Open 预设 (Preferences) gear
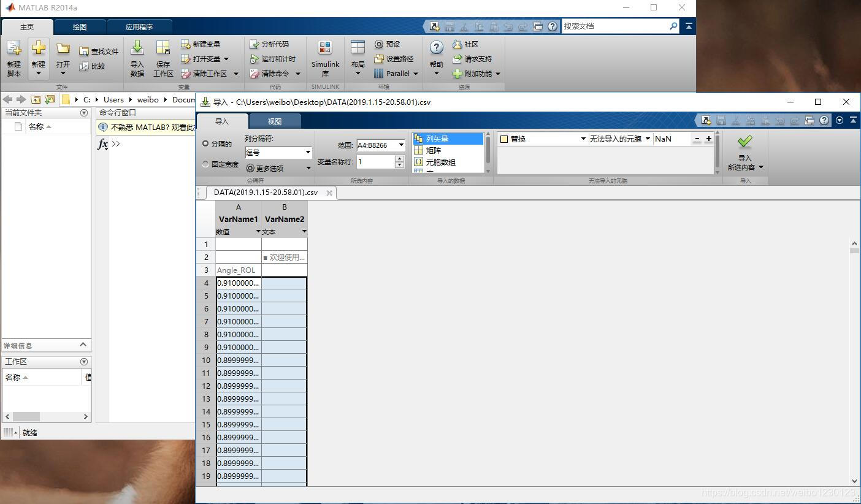861x504 pixels. click(x=387, y=44)
